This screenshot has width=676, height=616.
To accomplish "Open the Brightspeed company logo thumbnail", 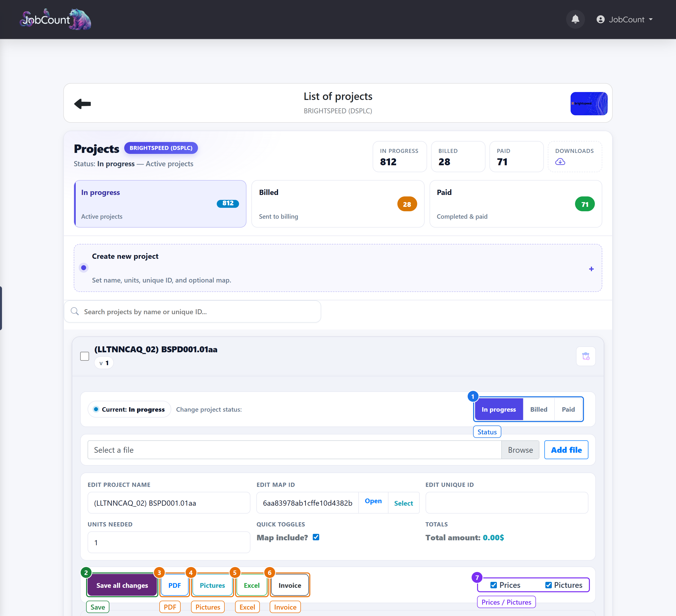I will [x=589, y=104].
